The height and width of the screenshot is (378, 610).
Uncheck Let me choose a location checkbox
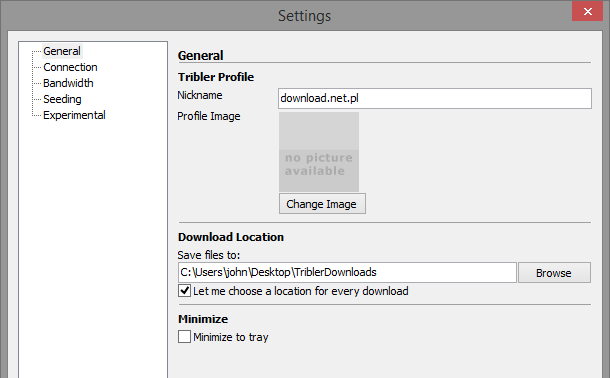pyautogui.click(x=184, y=291)
